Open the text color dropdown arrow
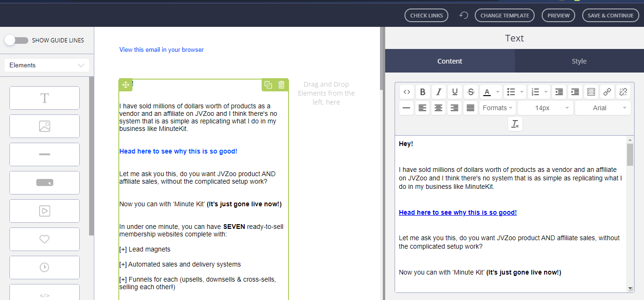644x300 pixels. click(x=498, y=92)
